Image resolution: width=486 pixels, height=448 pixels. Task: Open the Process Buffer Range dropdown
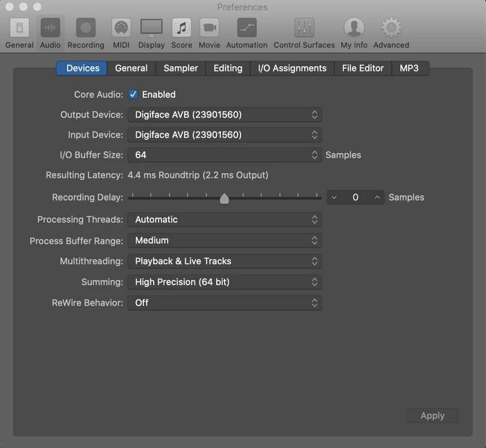[225, 241]
